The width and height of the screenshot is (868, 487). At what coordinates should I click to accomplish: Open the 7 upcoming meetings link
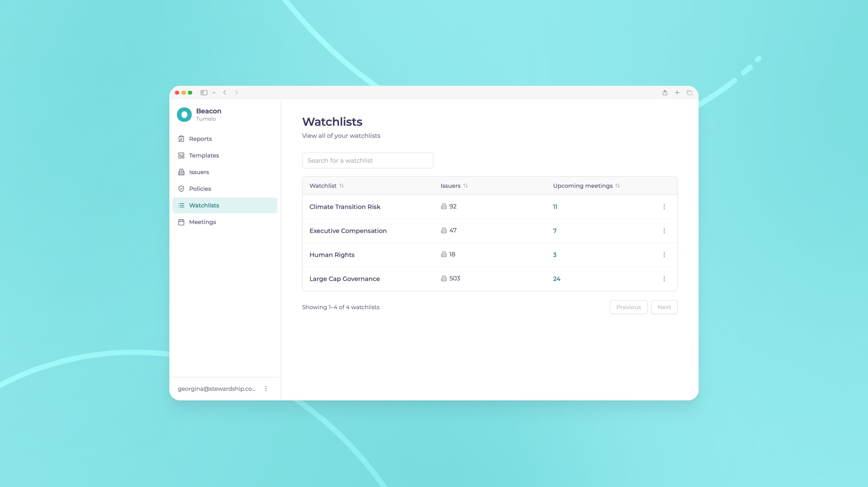[555, 231]
